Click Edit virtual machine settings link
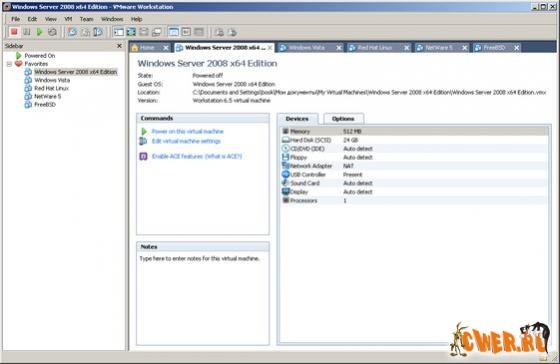Image resolution: width=560 pixels, height=364 pixels. click(x=186, y=141)
